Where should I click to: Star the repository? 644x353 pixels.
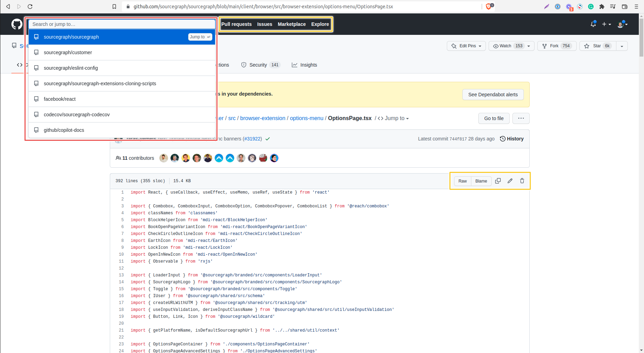(597, 46)
